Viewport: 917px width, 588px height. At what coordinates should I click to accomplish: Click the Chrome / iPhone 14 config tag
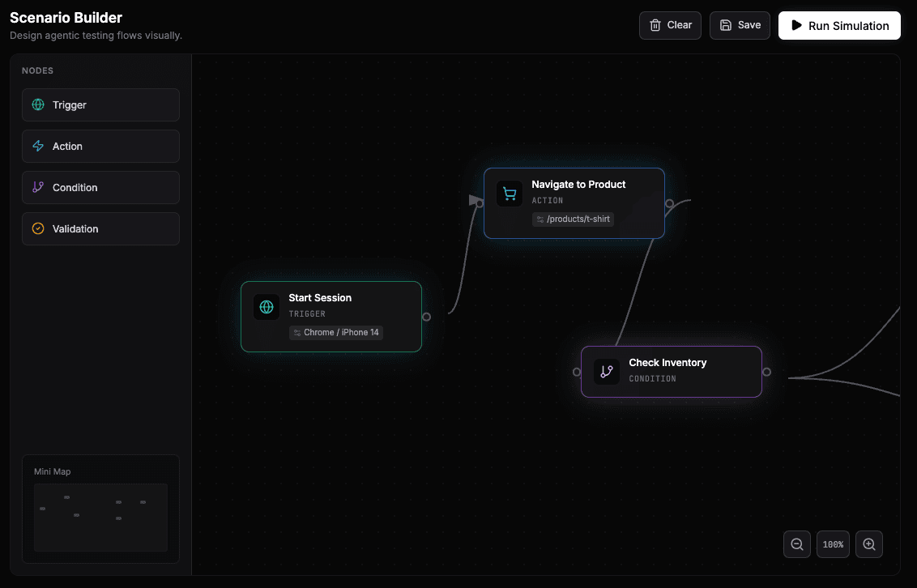coord(336,333)
